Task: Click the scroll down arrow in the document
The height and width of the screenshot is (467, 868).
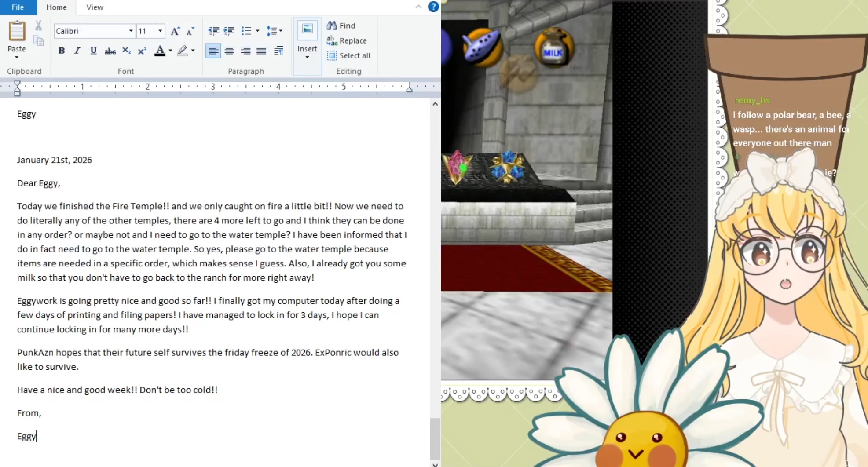Action: (435, 464)
